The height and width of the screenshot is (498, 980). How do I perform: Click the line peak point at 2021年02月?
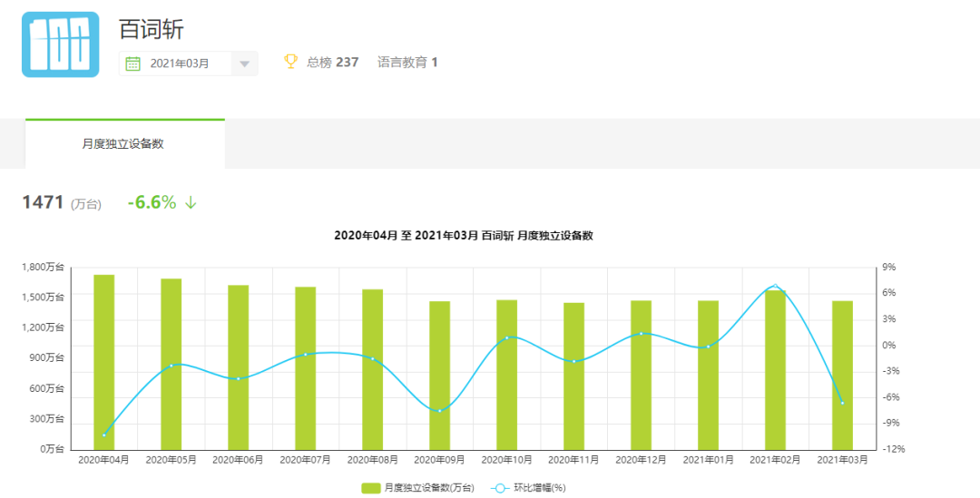tap(776, 286)
